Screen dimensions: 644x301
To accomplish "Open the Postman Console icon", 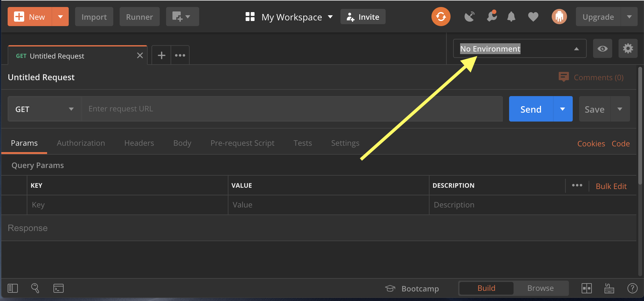I will [x=59, y=288].
